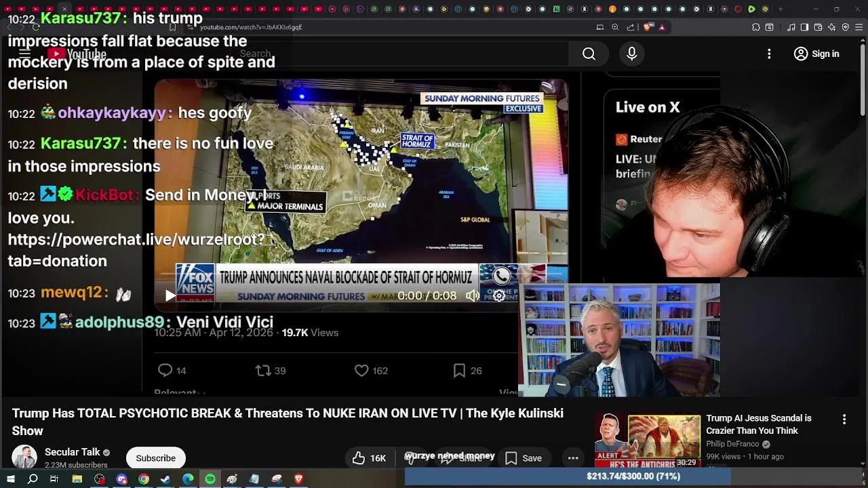Open the Brave Shields lion icon

tap(647, 27)
